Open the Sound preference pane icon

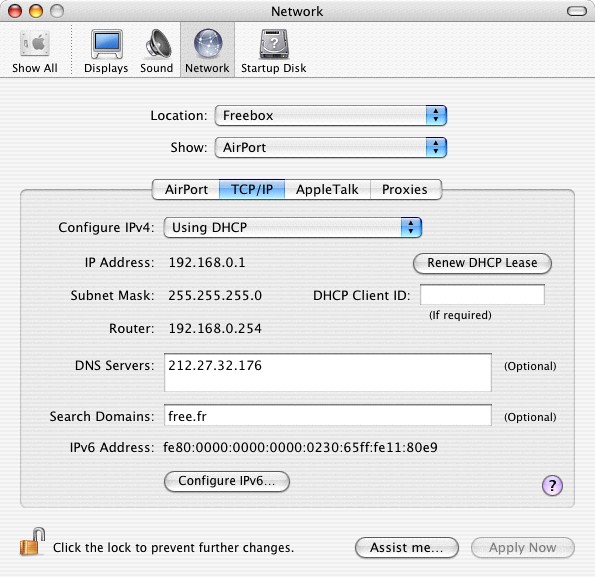pyautogui.click(x=158, y=44)
